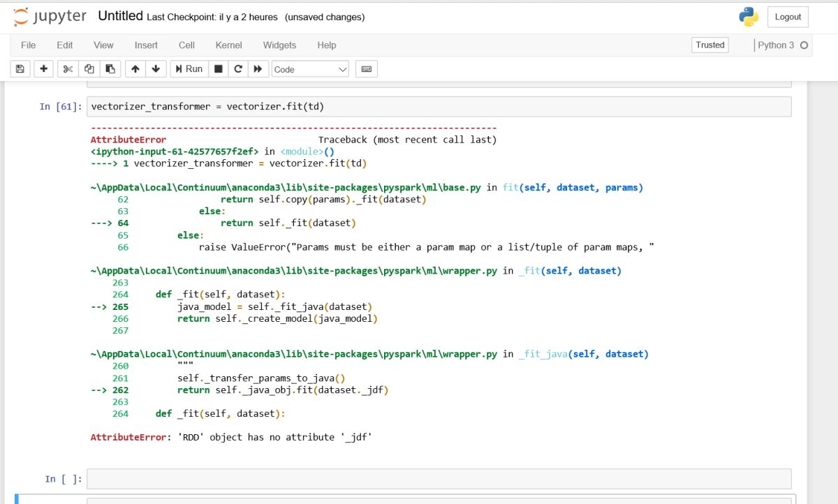Viewport: 838px width, 504px height.
Task: Click the kernel idle indicator circle
Action: point(804,45)
